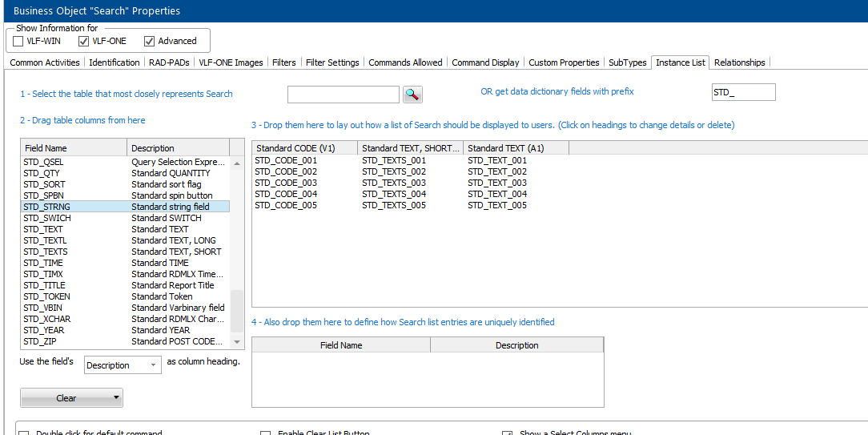Select the STD_QTY field row
Screen dimensions: 868x435
pos(125,173)
